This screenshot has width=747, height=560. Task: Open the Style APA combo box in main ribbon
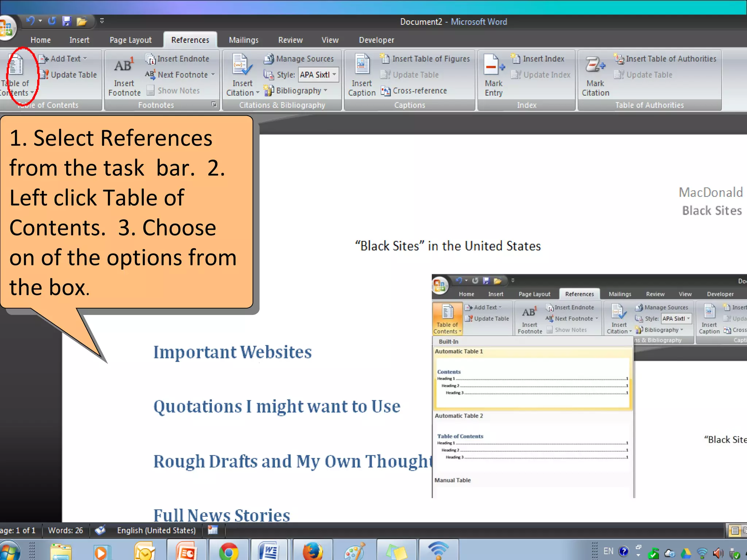pos(319,75)
